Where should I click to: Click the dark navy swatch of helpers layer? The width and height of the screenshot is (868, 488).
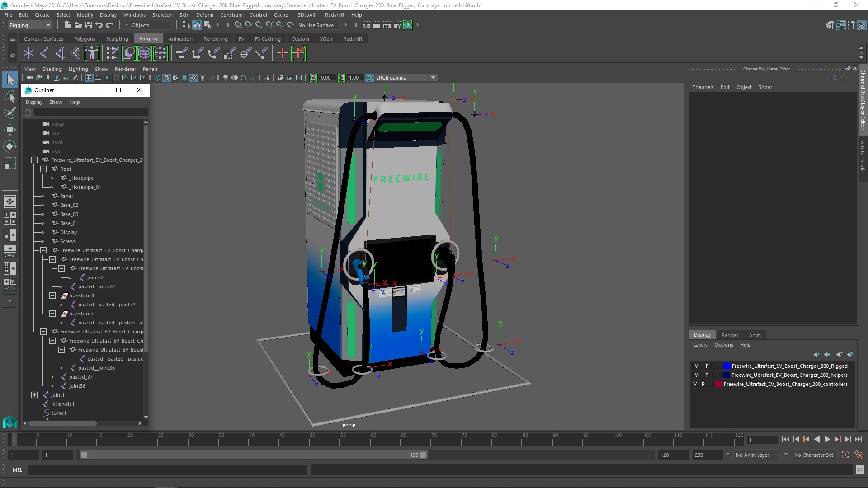click(726, 375)
